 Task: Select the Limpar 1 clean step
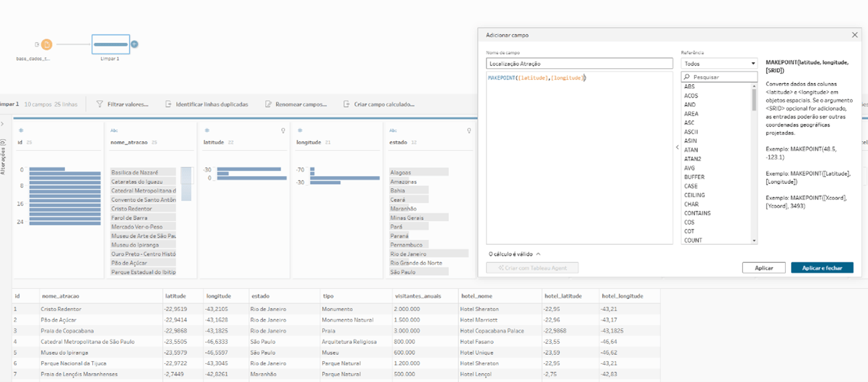point(110,45)
